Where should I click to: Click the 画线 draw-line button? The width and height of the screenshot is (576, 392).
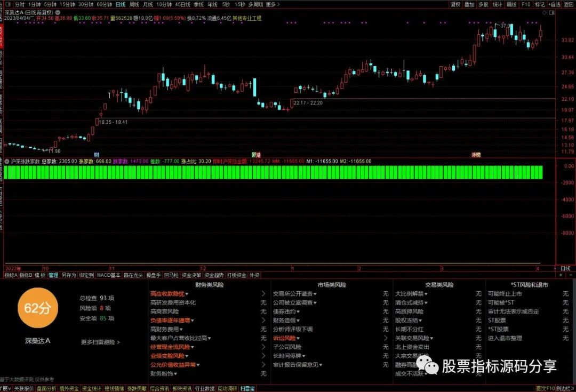pos(511,4)
